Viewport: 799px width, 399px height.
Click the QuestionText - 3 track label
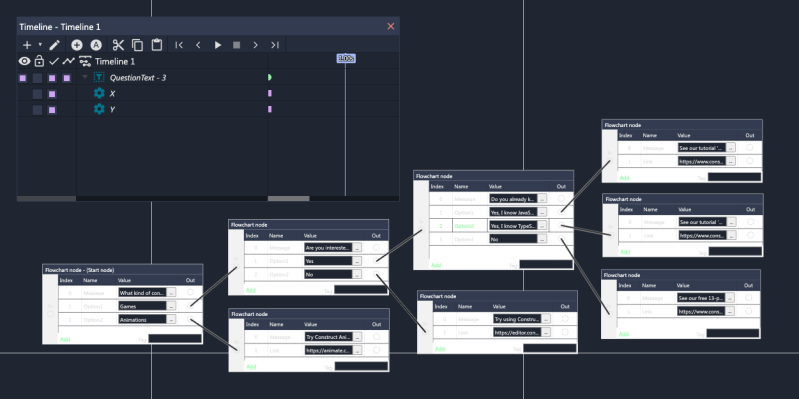[138, 77]
